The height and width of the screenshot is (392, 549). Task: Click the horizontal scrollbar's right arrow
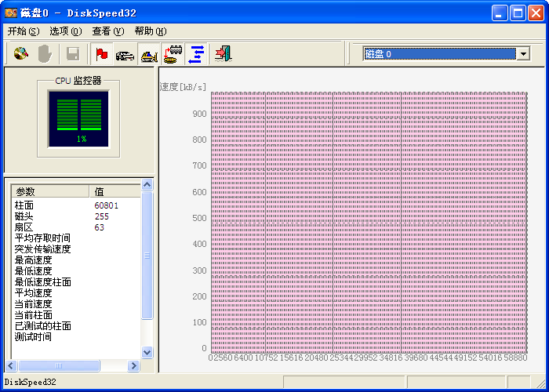[x=133, y=365]
